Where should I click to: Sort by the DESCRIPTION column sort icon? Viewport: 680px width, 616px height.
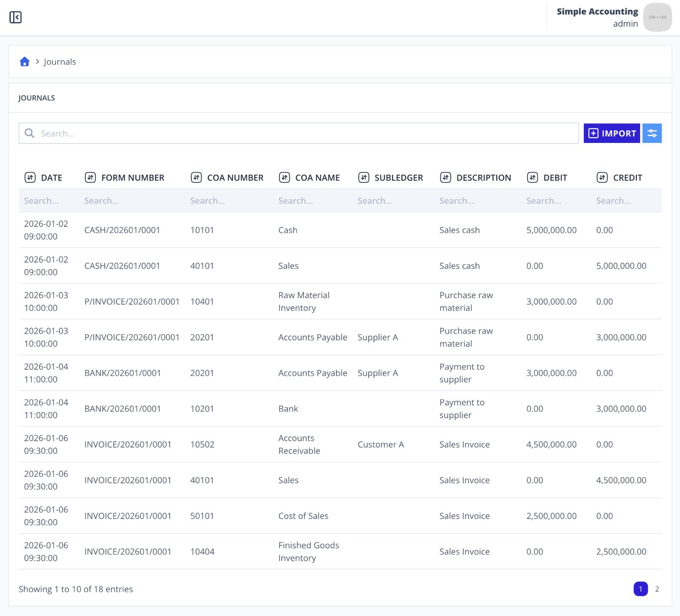[446, 177]
